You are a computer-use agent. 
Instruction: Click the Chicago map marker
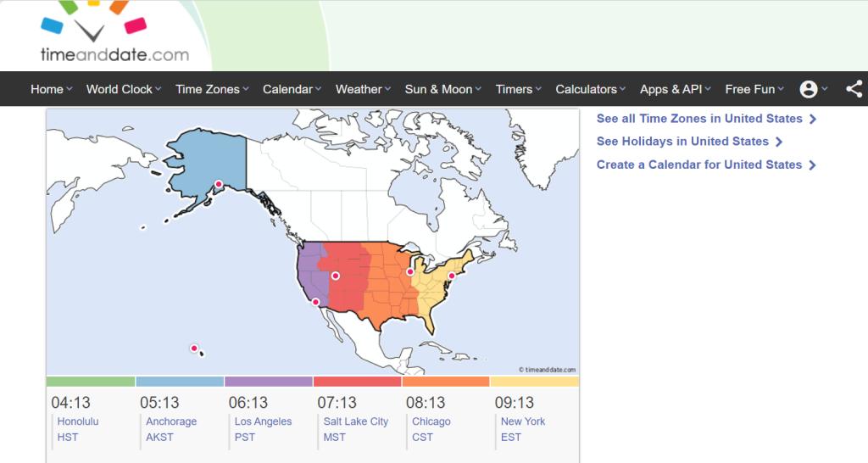(410, 272)
